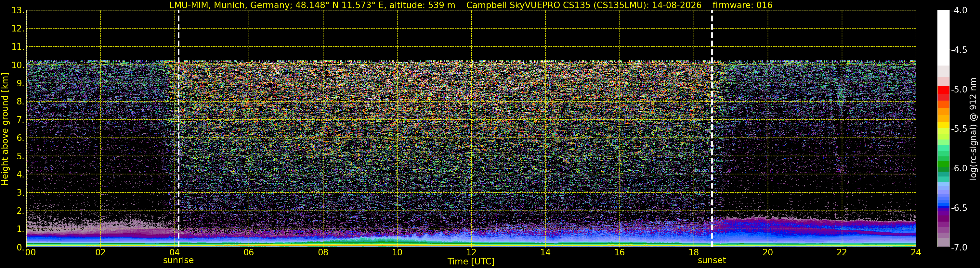980x268 pixels.
Task: Click colorbar tick label -5.0
Action: 959,90
